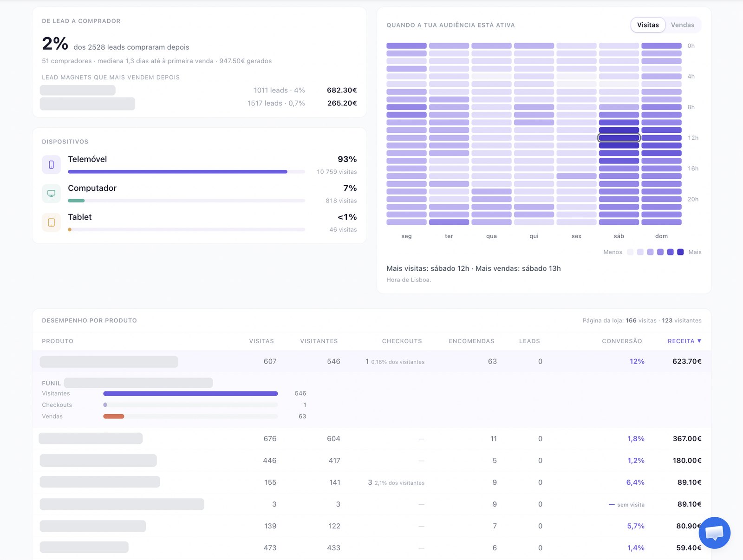Click the Computador monitor icon
The width and height of the screenshot is (743, 560).
coord(51,194)
